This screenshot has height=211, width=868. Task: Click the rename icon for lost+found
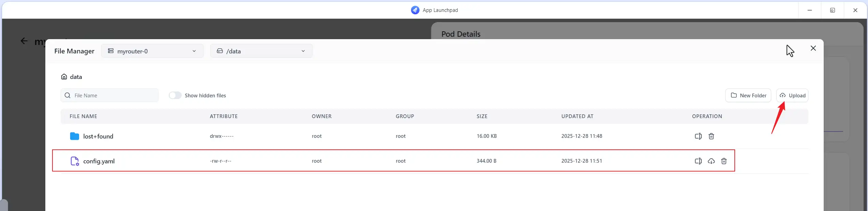point(698,136)
